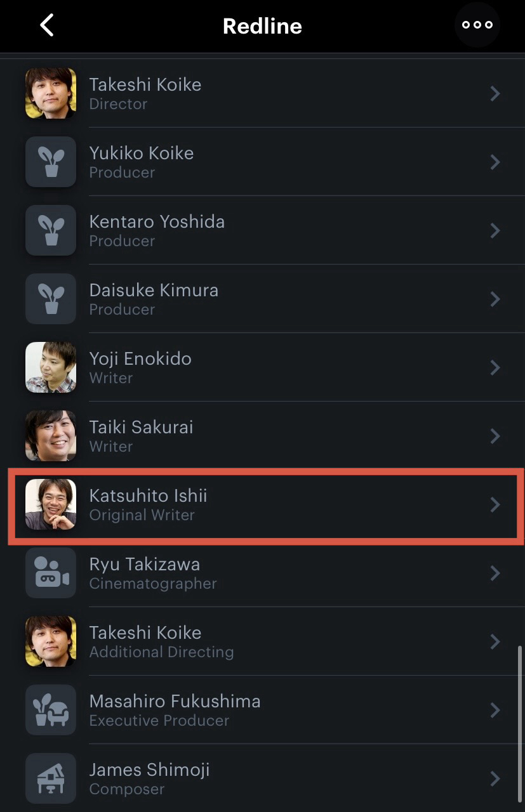Viewport: 525px width, 812px height.
Task: Tap Kentaro Yoshida's plant placeholder icon
Action: [51, 230]
